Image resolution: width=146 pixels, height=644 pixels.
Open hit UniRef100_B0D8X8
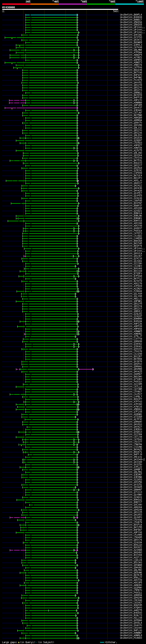pos(131,17)
